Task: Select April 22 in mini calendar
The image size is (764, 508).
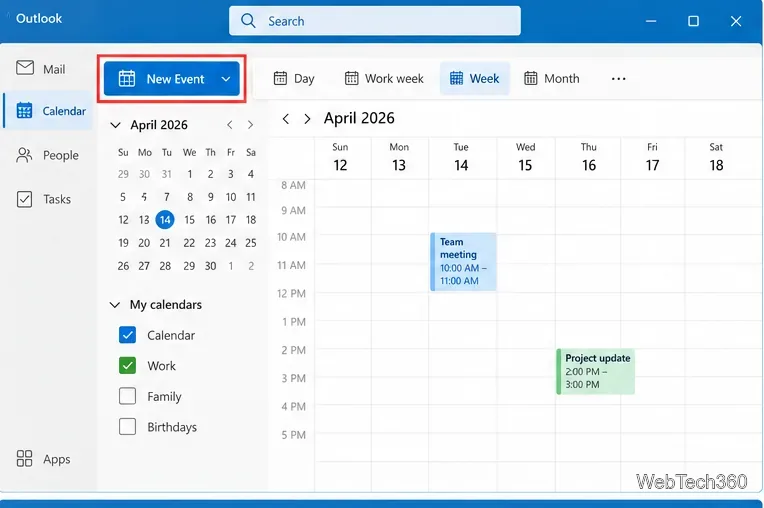Action: (x=189, y=243)
